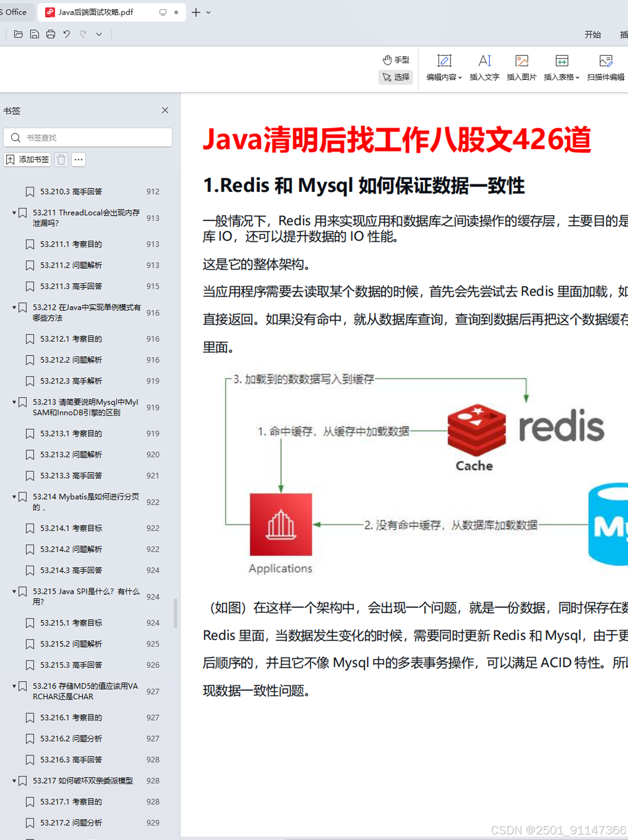Go to bookmark 53.215.3 高手回答
628x840 pixels.
point(71,665)
